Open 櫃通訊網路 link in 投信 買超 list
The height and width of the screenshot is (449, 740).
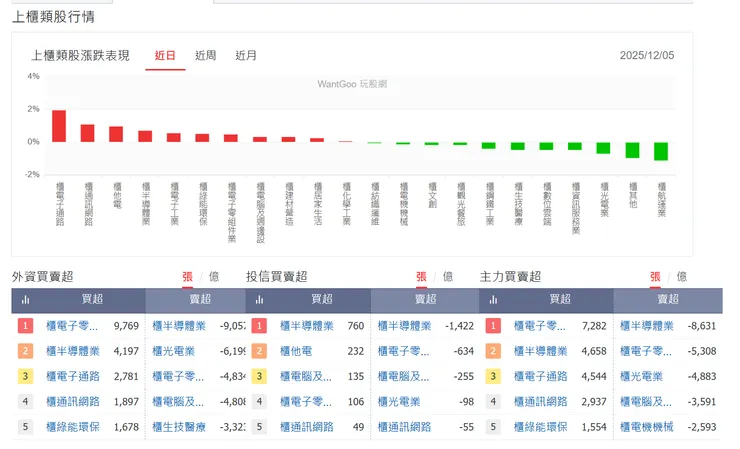point(307,427)
